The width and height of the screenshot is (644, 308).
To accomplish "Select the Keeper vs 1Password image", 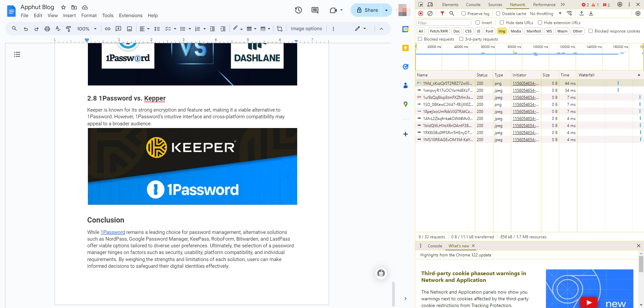I will 193,167.
